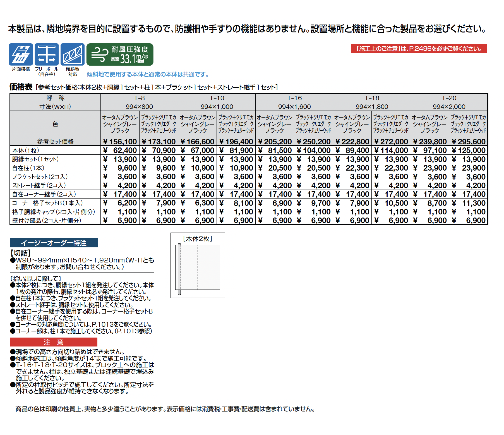504x435 pixels.
Task: Click the ¥156,100 reference set price
Action: (120, 142)
